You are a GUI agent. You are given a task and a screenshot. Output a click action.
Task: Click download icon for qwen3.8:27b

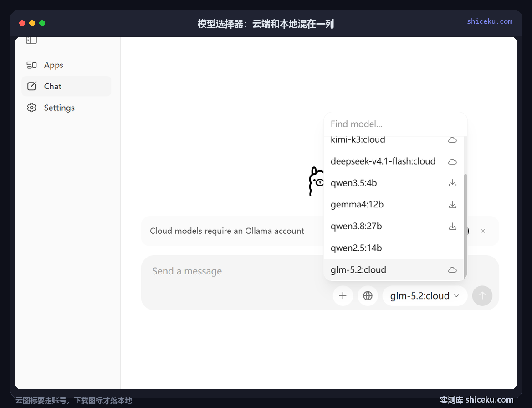tap(453, 226)
